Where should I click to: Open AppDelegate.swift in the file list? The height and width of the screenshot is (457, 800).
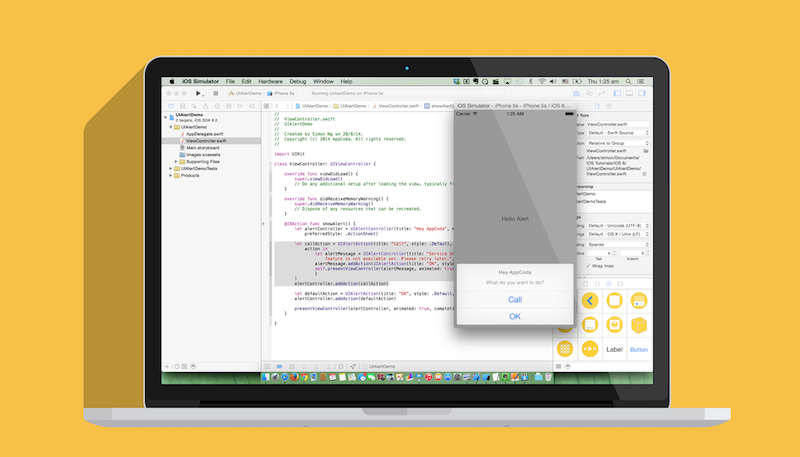[206, 133]
